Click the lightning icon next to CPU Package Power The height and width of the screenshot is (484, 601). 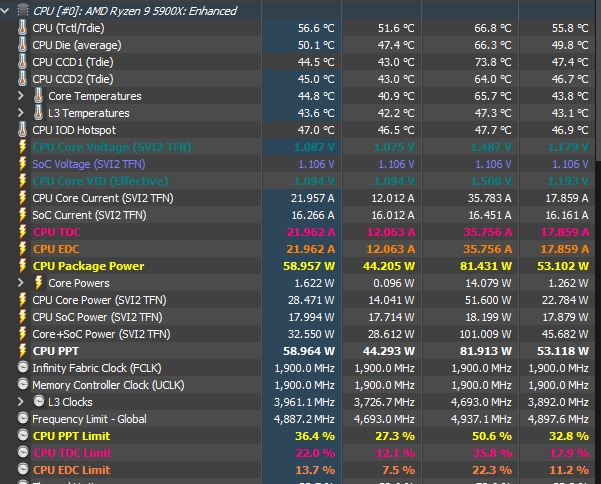point(23,266)
